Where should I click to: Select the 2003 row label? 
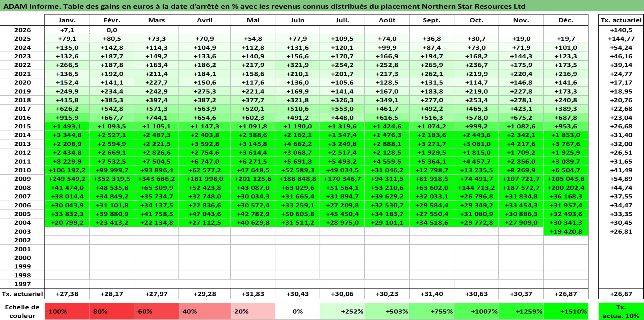click(23, 231)
